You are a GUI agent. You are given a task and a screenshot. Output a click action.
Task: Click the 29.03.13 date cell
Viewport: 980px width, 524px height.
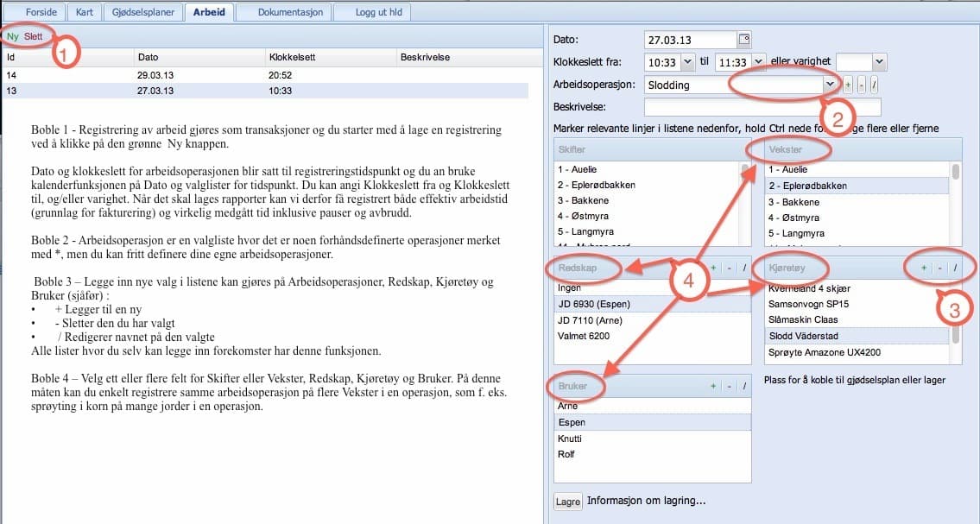(x=155, y=75)
